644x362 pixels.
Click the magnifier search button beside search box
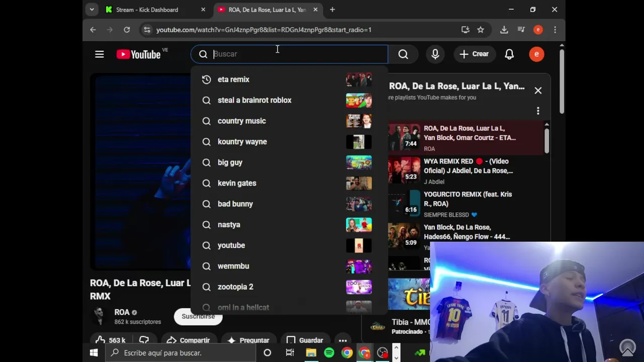coord(404,54)
